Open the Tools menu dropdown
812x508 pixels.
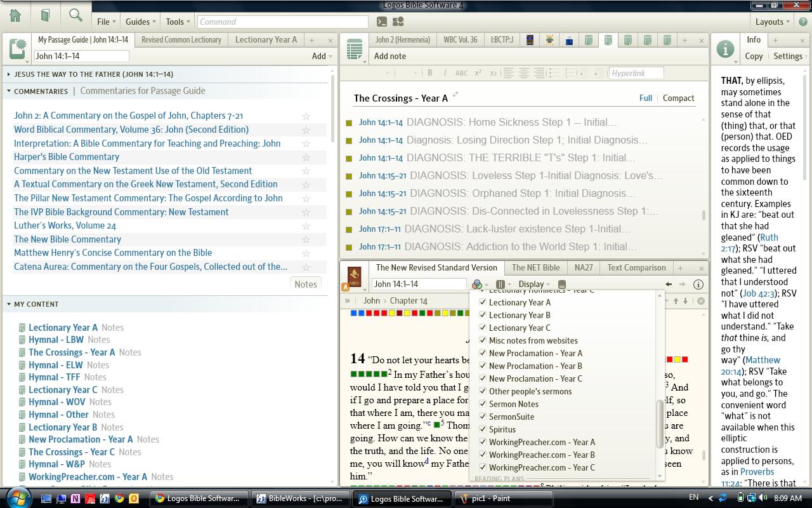click(178, 22)
